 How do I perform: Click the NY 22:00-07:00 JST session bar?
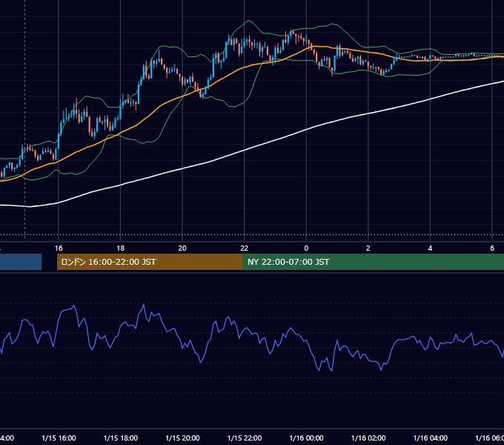373,262
